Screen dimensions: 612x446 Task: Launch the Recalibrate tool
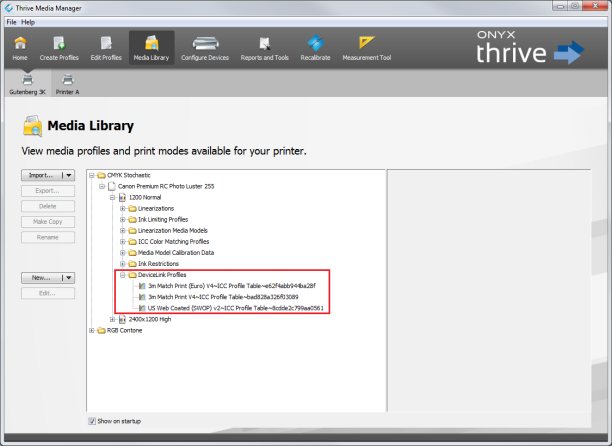point(315,48)
